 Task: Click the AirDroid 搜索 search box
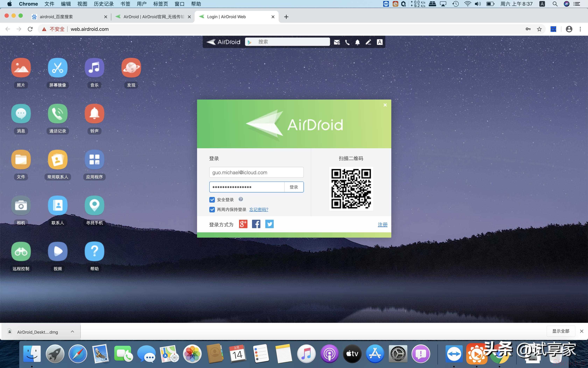click(x=288, y=42)
